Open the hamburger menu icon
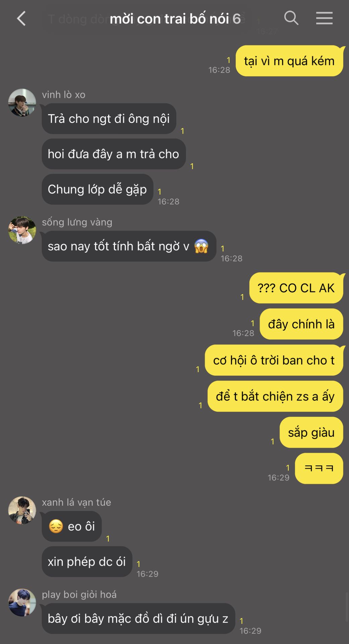 (324, 18)
